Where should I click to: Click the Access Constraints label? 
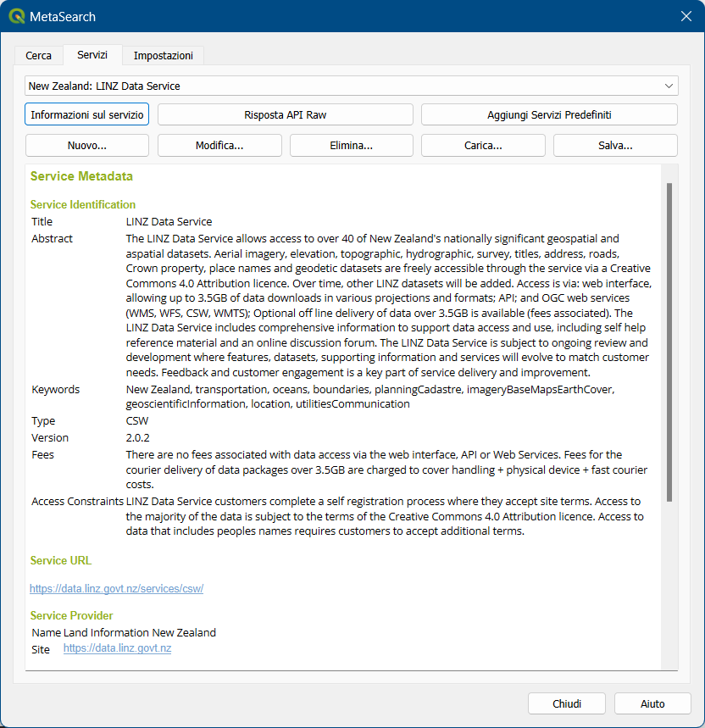click(x=77, y=502)
